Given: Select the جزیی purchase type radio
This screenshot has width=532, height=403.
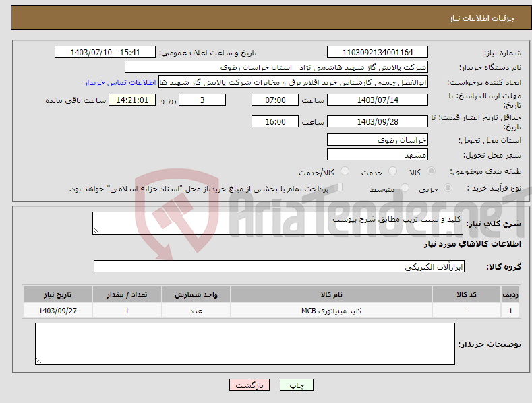Looking at the screenshot, I should click(x=448, y=187).
